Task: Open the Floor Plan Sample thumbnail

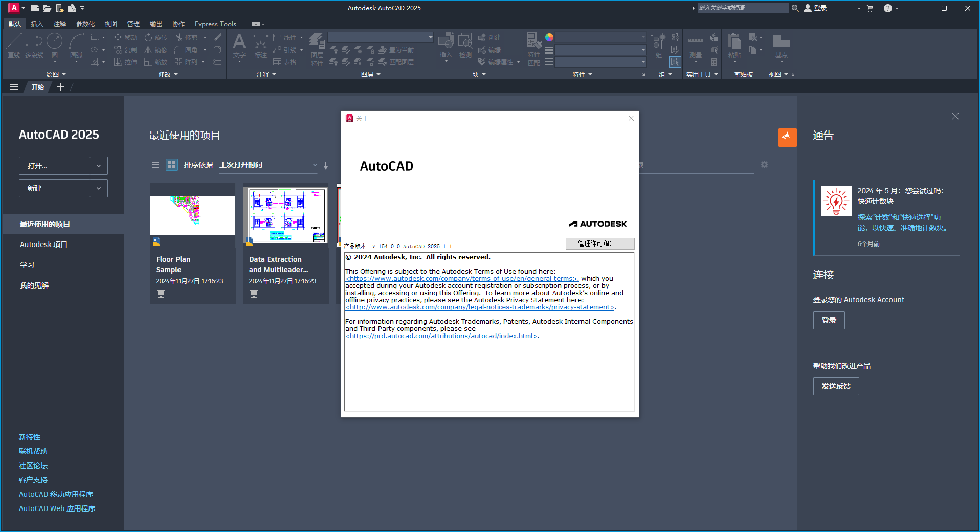Action: tap(192, 215)
